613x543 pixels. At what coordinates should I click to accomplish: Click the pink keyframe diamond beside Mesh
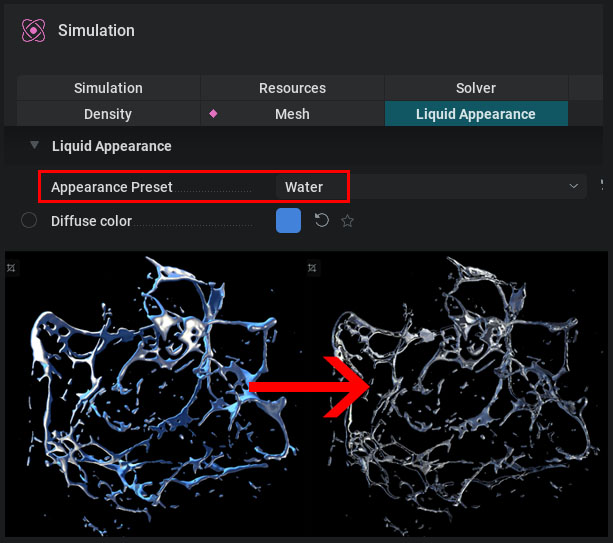pyautogui.click(x=213, y=114)
